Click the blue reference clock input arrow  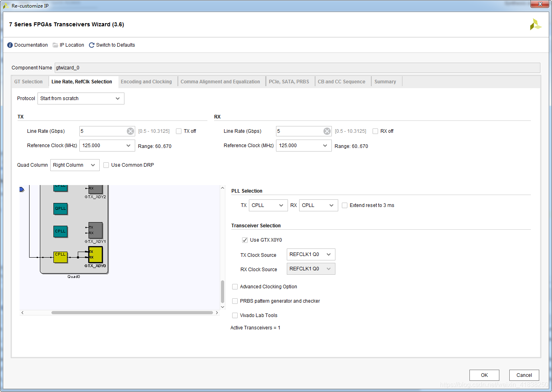coord(22,189)
